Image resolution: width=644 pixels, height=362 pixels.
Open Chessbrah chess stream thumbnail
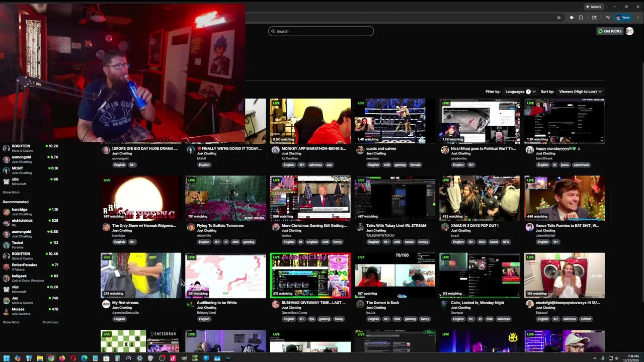click(141, 341)
